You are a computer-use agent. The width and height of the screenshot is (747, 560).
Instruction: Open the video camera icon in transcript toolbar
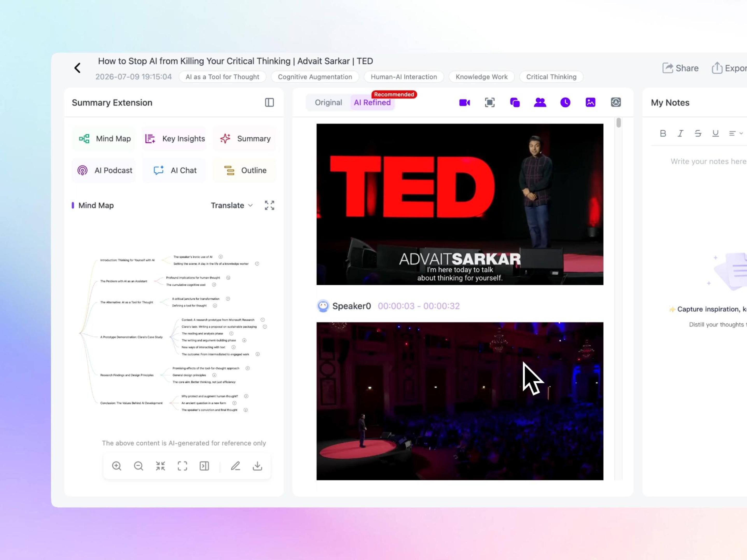coord(464,102)
